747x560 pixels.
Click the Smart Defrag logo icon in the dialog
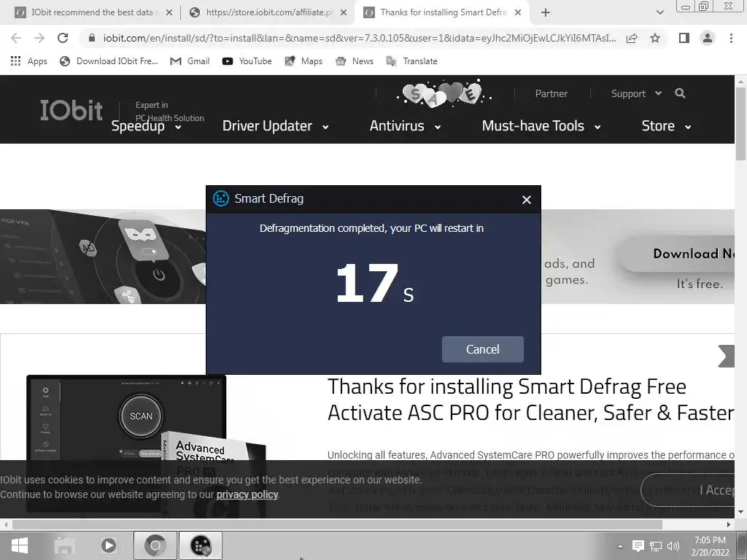click(x=220, y=198)
